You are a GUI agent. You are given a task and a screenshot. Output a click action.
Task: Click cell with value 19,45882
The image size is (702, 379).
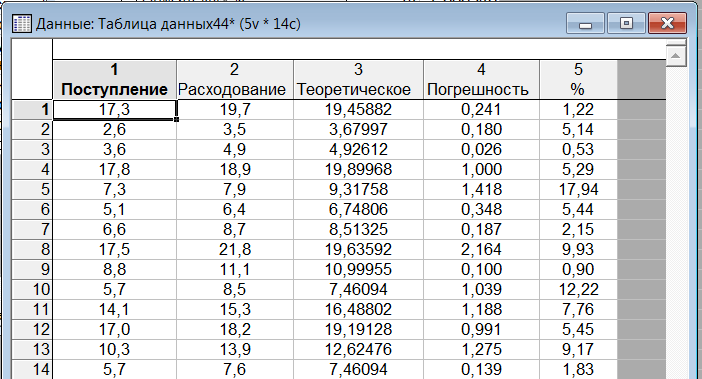click(358, 110)
